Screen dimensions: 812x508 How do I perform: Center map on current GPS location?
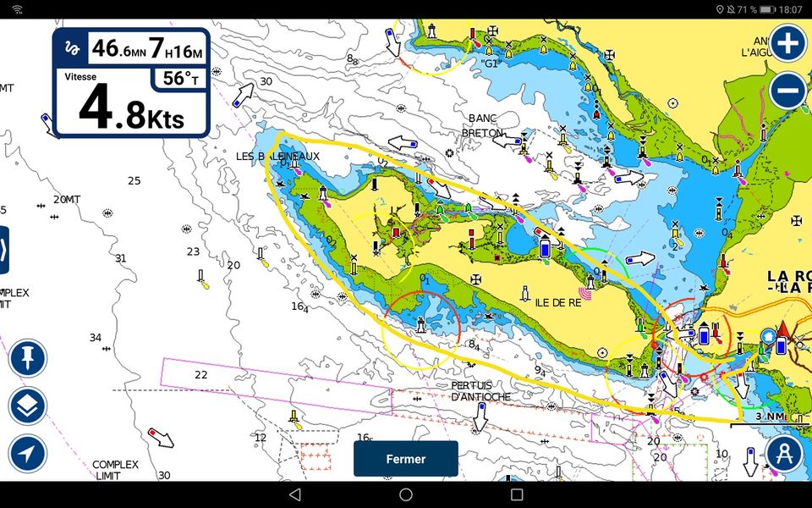pyautogui.click(x=28, y=454)
